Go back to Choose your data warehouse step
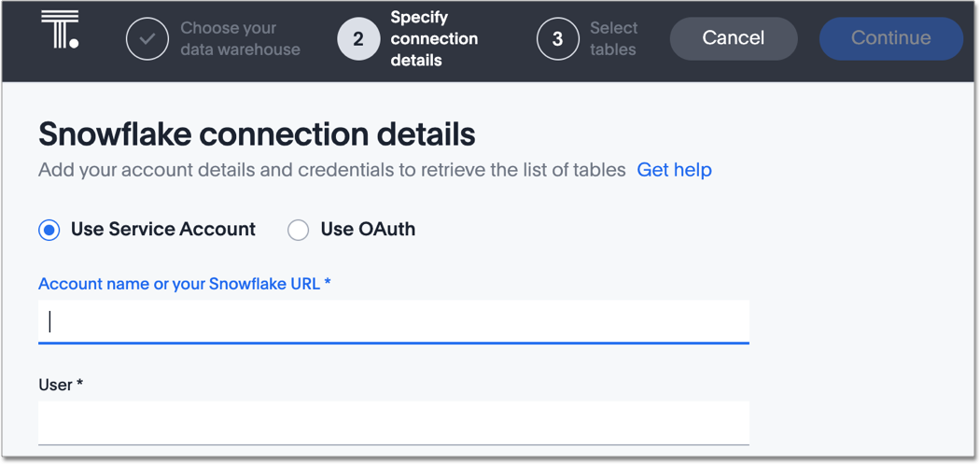This screenshot has width=980, height=464. (240, 39)
